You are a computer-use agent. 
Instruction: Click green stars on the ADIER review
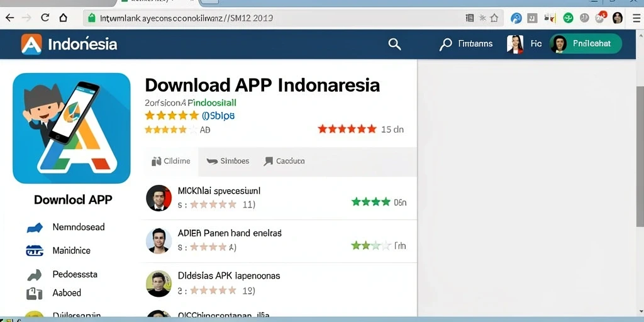[x=371, y=246]
